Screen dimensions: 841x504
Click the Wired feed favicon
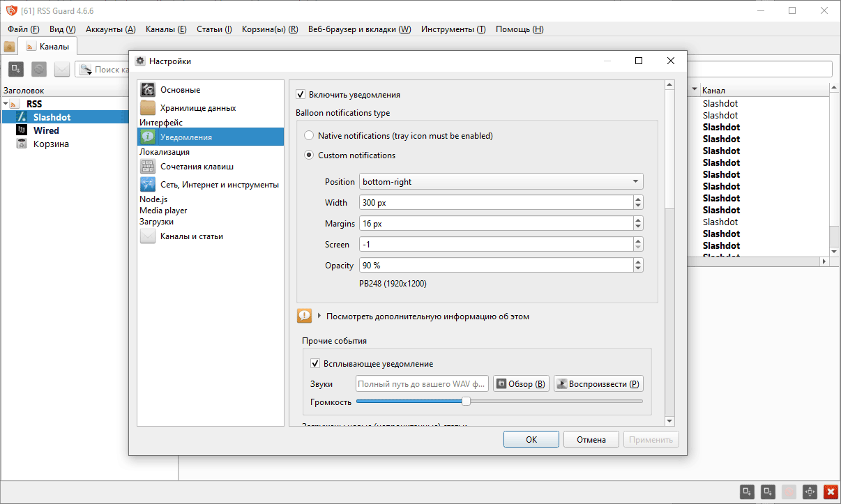(21, 130)
